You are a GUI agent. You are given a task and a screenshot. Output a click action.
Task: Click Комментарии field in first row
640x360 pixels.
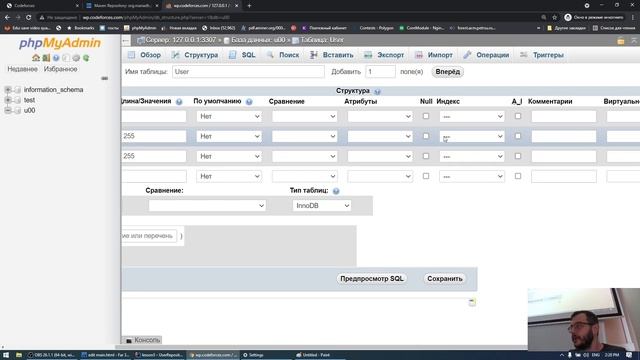[564, 116]
